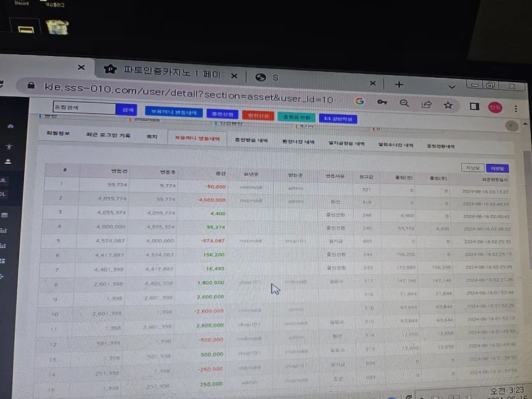
Task: Open the 최근 로그인 기록 tab
Action: click(x=108, y=134)
